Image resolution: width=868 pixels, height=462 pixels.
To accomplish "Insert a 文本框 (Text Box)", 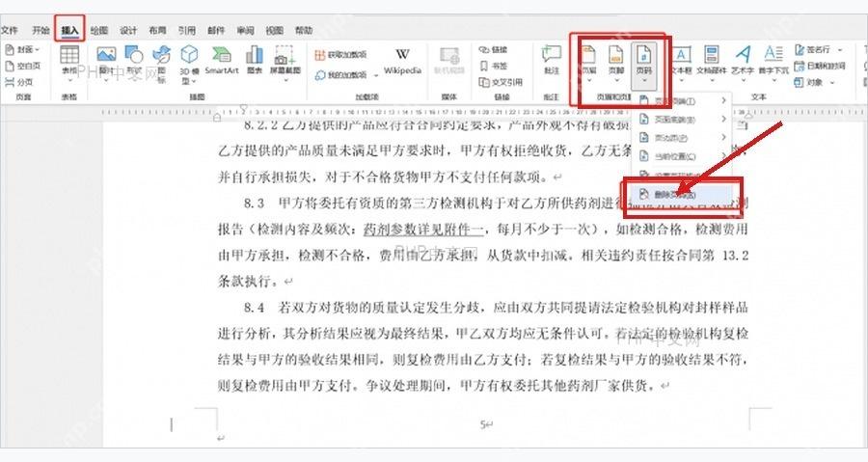I will pyautogui.click(x=682, y=64).
